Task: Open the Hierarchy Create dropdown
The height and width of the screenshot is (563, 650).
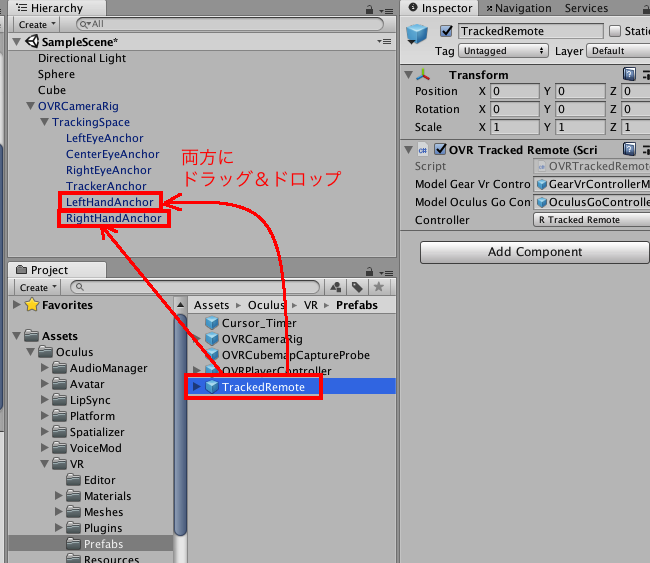Action: tap(37, 24)
